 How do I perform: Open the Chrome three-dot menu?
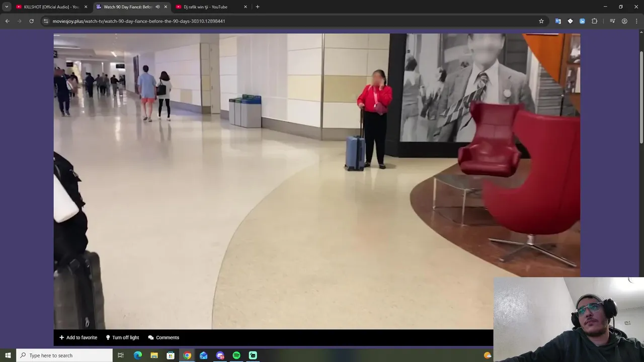pyautogui.click(x=636, y=21)
